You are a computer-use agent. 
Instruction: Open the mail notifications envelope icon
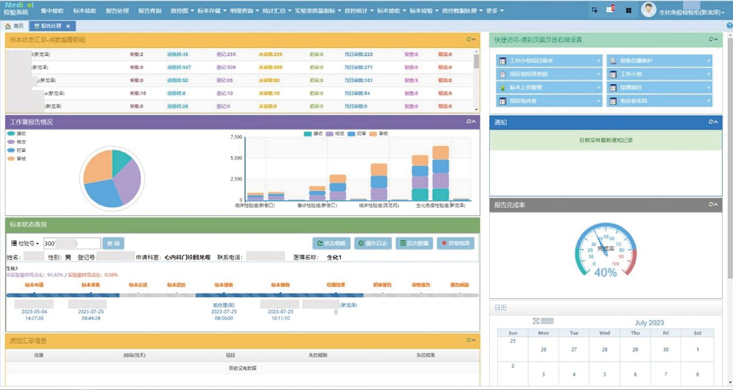610,9
